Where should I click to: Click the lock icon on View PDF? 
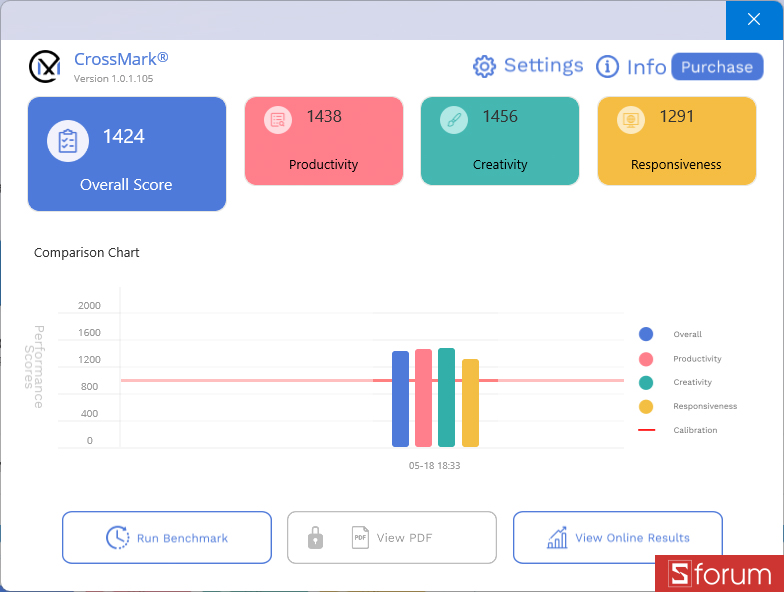click(315, 538)
